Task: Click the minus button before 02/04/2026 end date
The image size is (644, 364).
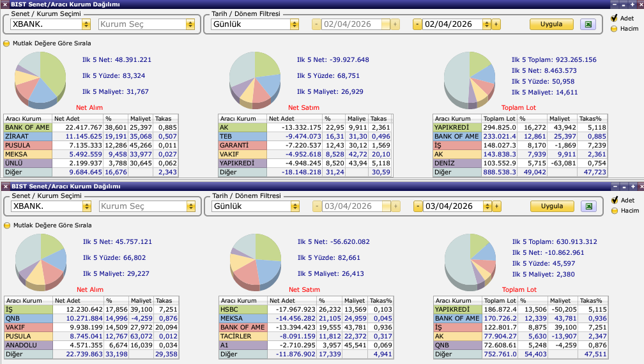Action: [417, 24]
